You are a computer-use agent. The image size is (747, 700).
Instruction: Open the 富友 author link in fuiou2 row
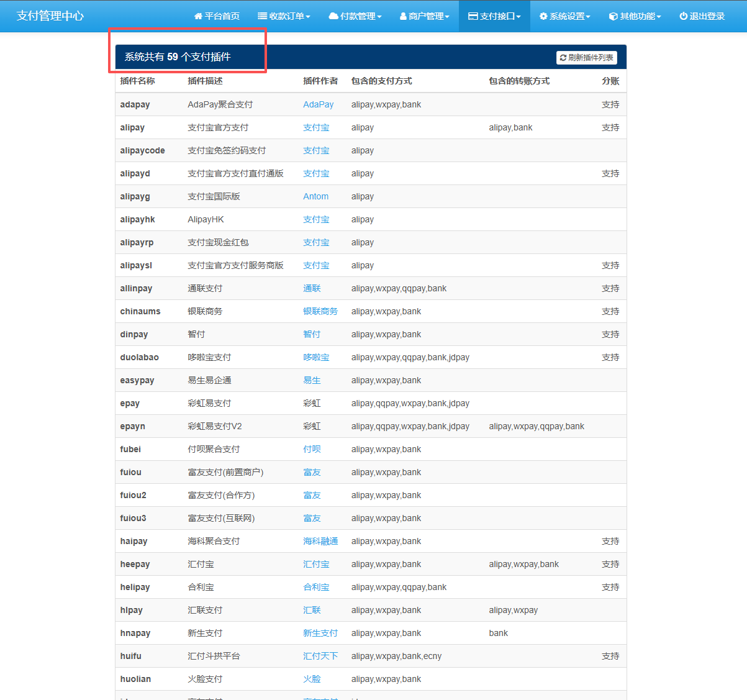(x=312, y=495)
